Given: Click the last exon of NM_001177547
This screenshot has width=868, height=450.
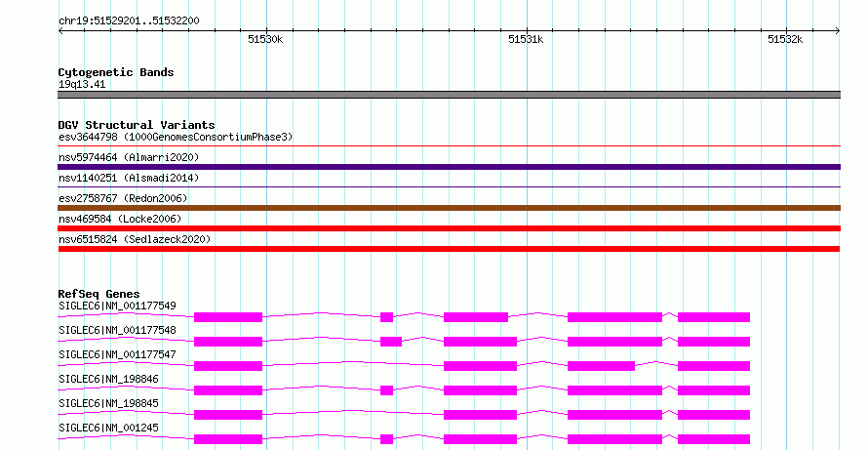Looking at the screenshot, I should (714, 366).
